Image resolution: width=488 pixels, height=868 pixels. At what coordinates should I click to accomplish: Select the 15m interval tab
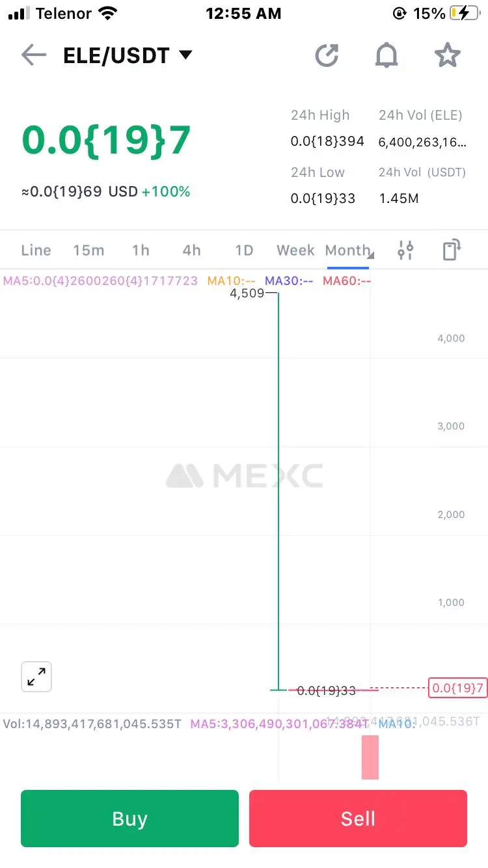88,251
